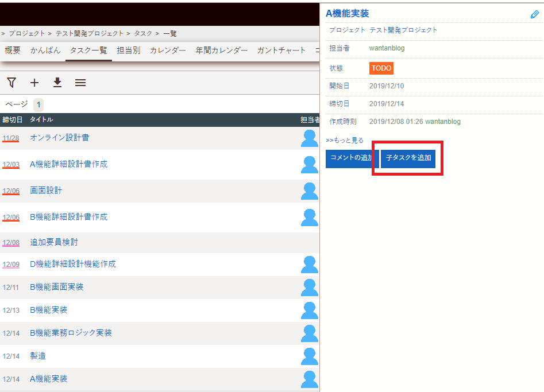544x392 pixels.
Task: Click プロジェクト in the breadcrumb
Action: point(27,33)
